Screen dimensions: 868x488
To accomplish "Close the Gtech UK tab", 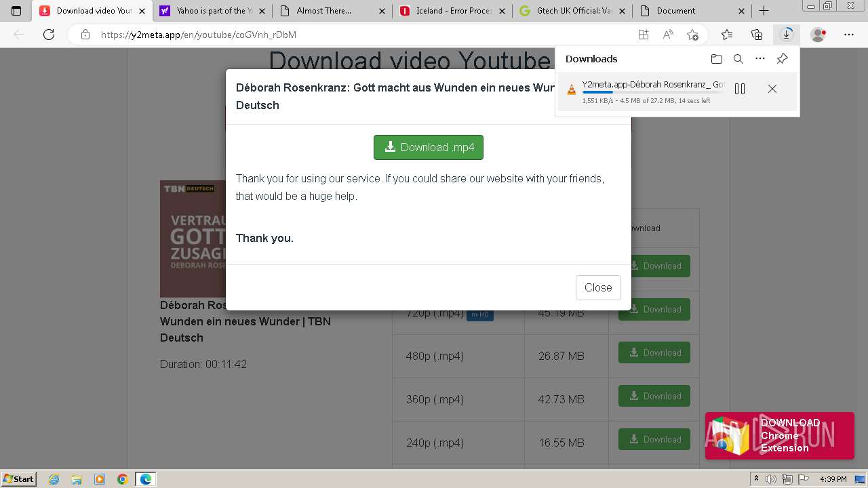I will coord(622,11).
